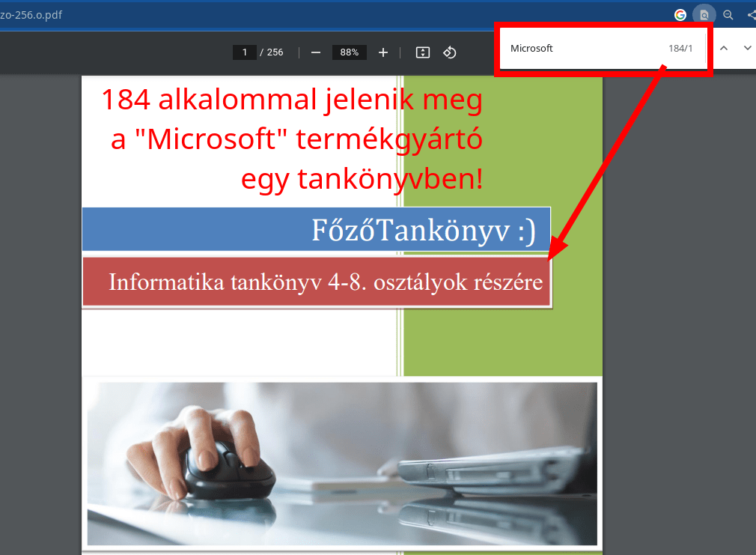Toggle the find in page icon

(x=704, y=14)
